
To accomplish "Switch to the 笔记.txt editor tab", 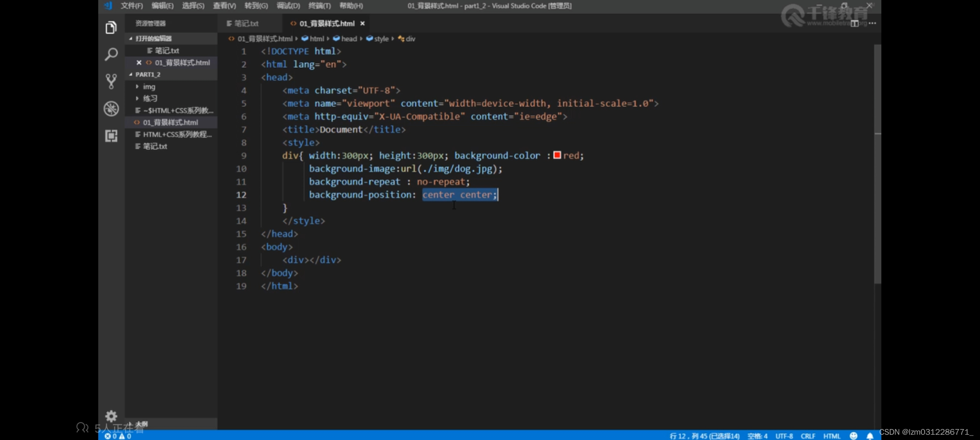I will coord(246,24).
